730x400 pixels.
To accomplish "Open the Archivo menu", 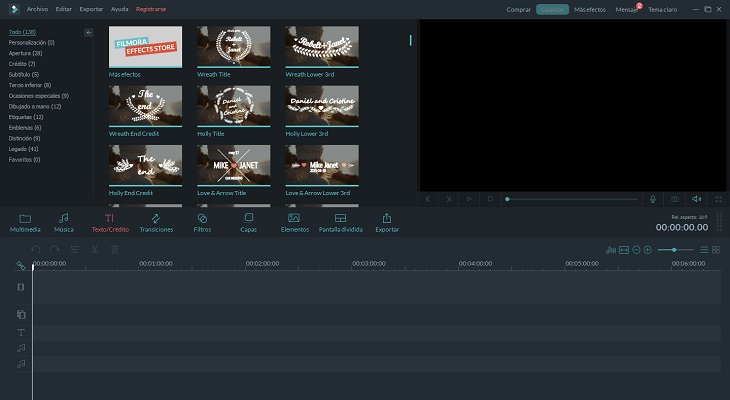I will tap(37, 8).
